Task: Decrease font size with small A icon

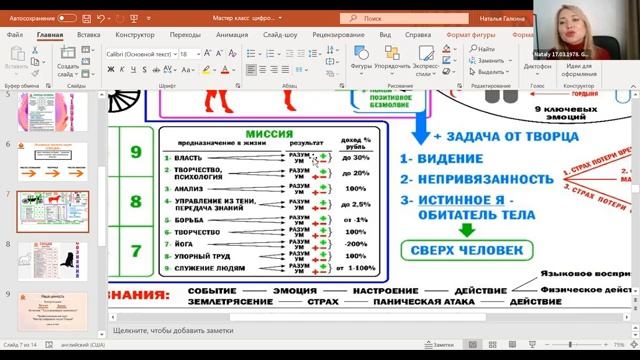Action: pos(219,53)
